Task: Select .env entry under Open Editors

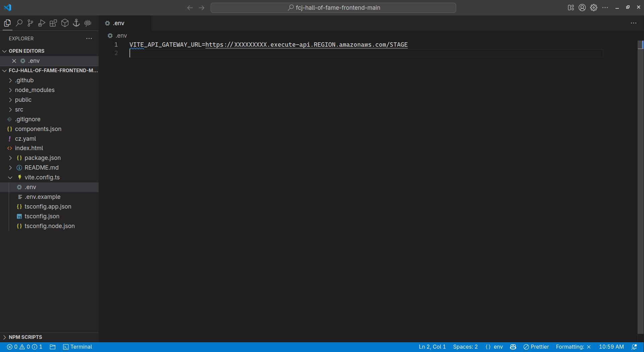Action: (49, 61)
